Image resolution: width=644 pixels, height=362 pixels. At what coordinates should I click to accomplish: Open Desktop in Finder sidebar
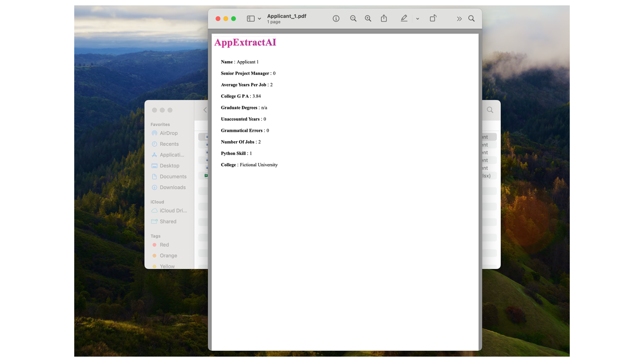(x=169, y=166)
